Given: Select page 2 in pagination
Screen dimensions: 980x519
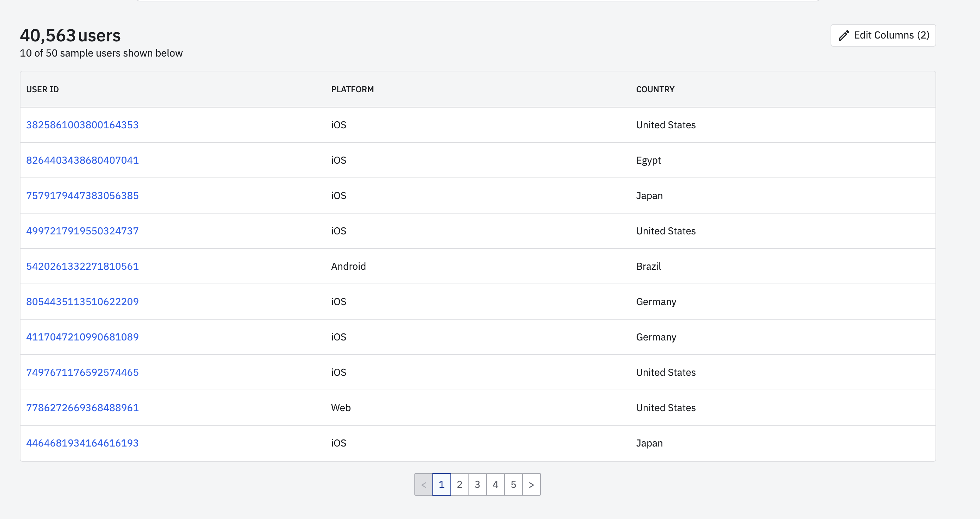Looking at the screenshot, I should (x=459, y=484).
